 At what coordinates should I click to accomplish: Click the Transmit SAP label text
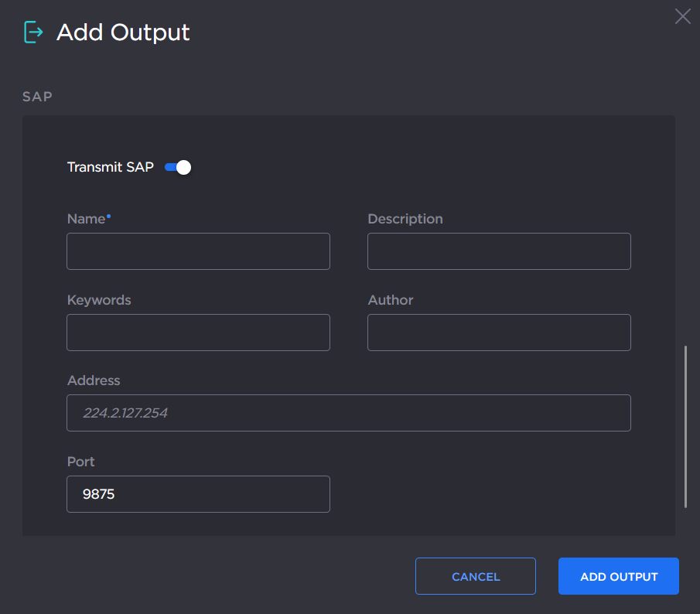click(x=111, y=167)
